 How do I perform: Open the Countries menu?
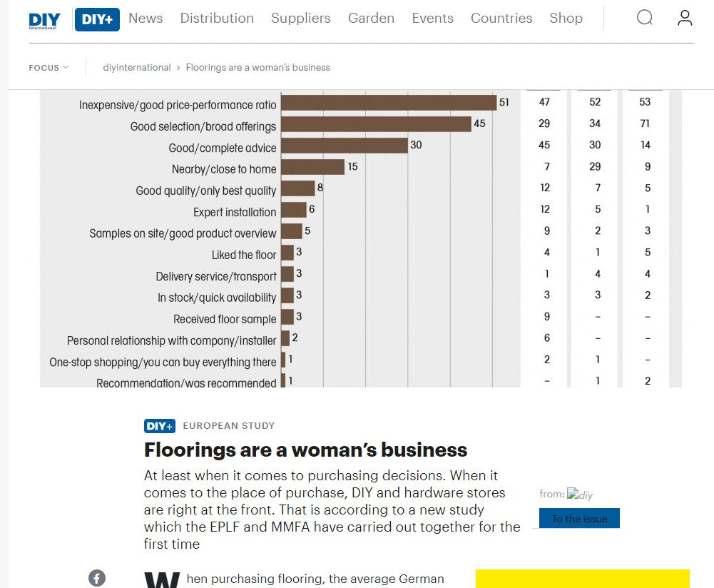(x=501, y=19)
